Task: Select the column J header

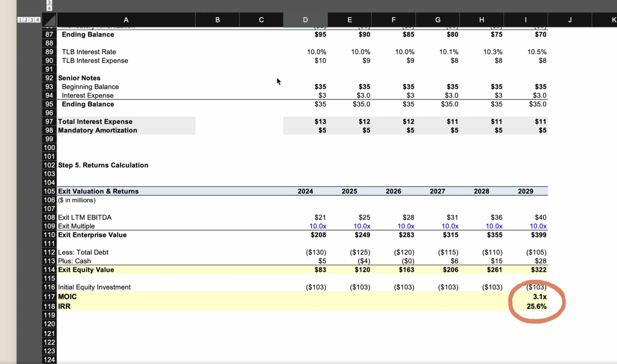Action: click(569, 20)
